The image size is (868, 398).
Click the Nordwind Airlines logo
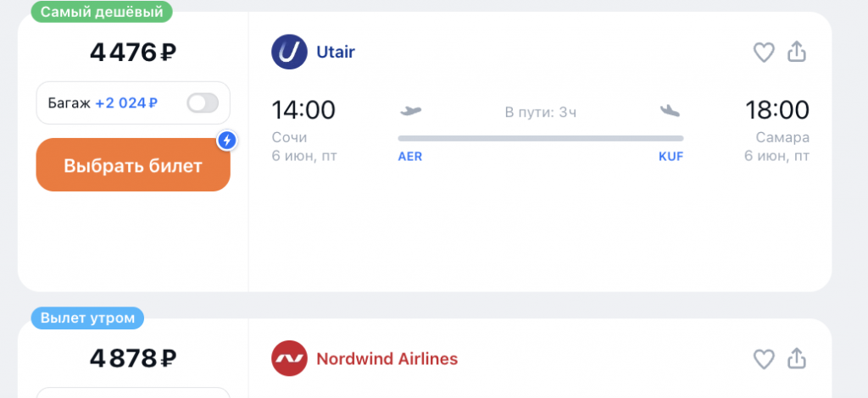289,359
